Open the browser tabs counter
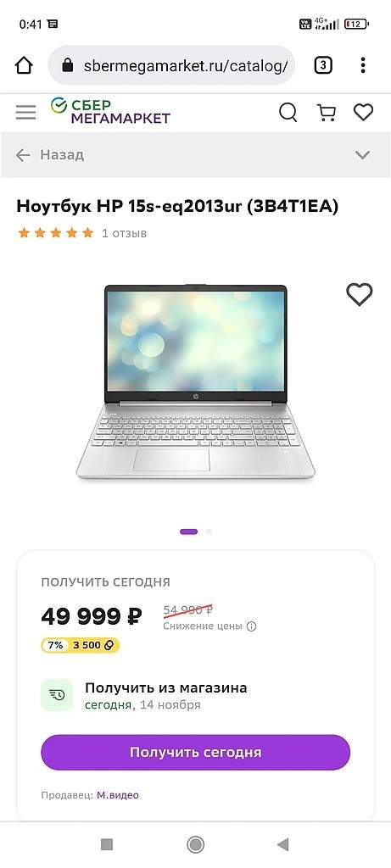Screen dimensions: 391x868 pyautogui.click(x=323, y=66)
